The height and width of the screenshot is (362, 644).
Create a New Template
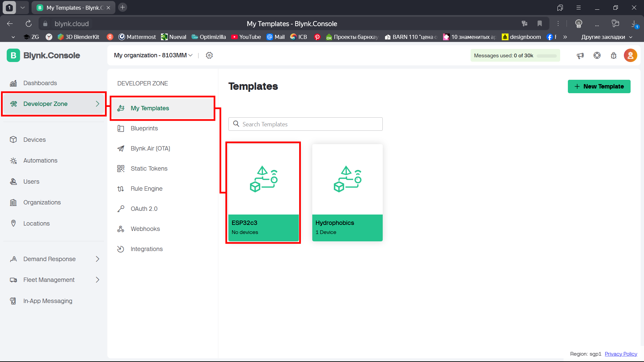(599, 86)
